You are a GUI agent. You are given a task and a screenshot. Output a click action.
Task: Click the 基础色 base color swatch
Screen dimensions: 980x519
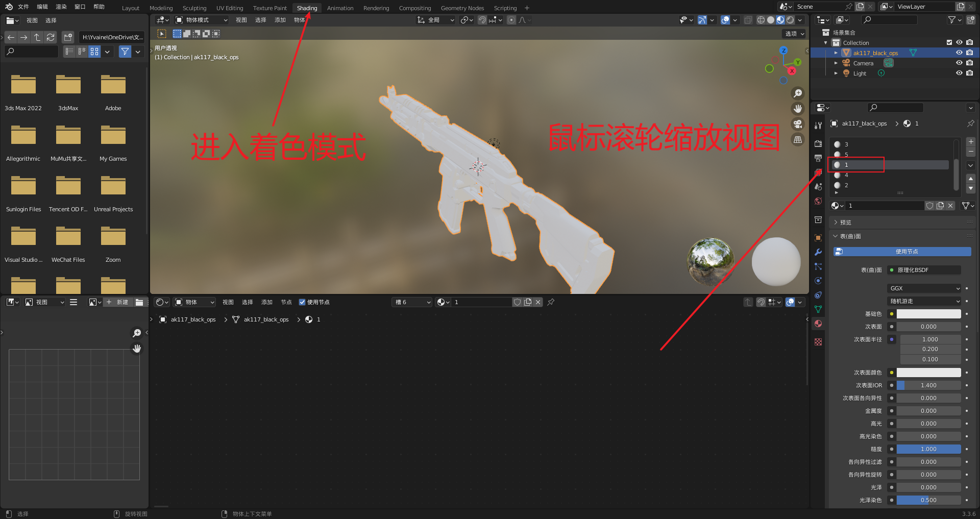[928, 314]
